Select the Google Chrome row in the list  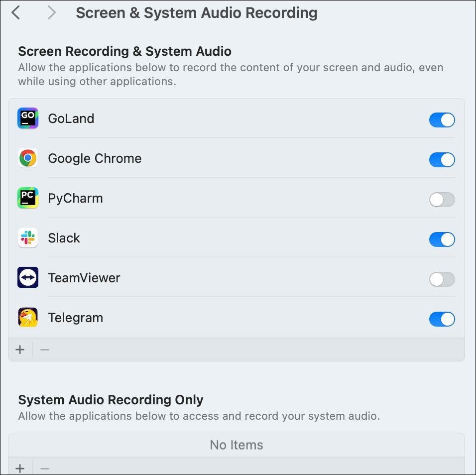[x=199, y=158]
